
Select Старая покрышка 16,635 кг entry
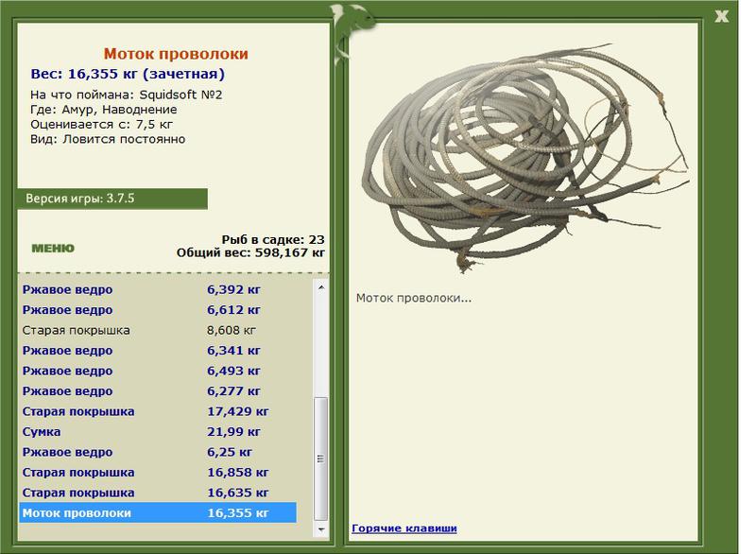coord(158,493)
